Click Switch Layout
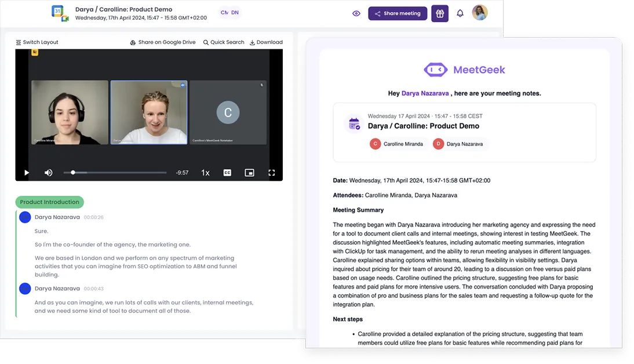Screen dimensions: 634x364 [x=37, y=42]
